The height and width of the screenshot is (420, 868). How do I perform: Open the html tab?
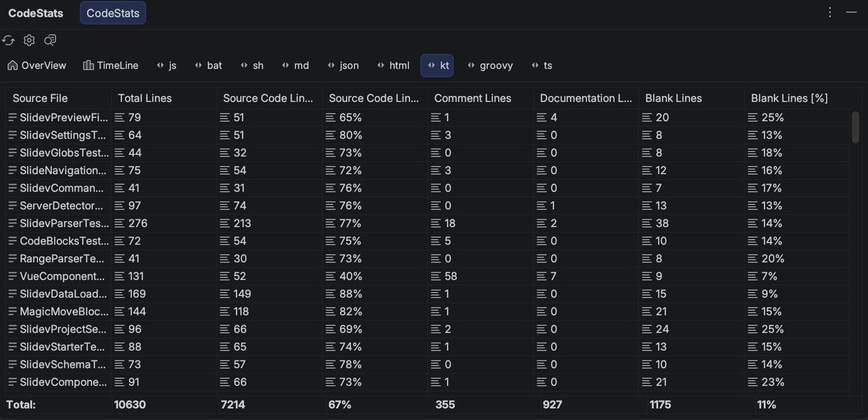(393, 65)
